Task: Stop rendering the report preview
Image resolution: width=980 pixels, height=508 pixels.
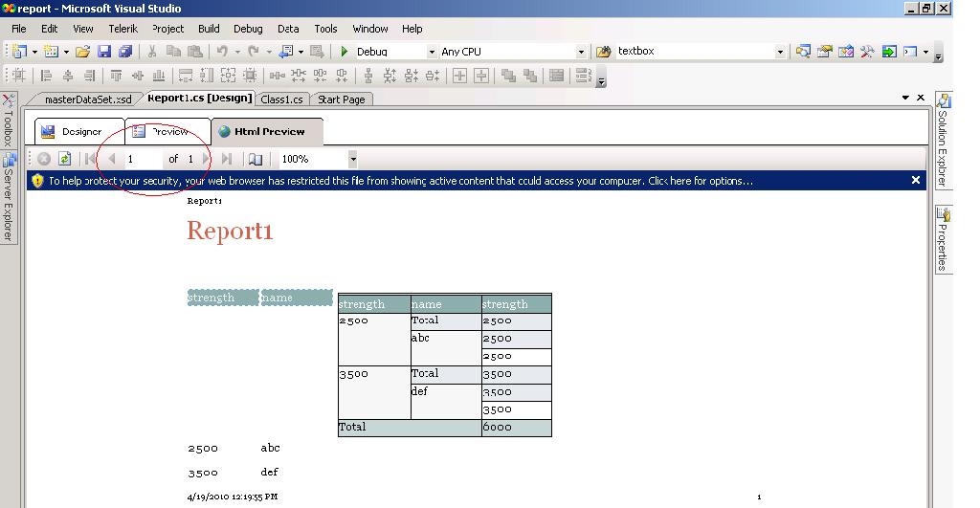Action: tap(44, 159)
